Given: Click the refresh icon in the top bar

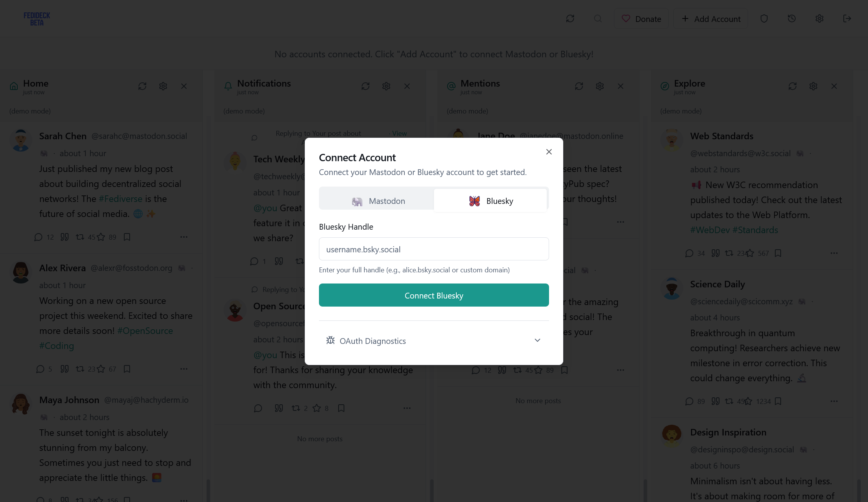Looking at the screenshot, I should coord(570,18).
